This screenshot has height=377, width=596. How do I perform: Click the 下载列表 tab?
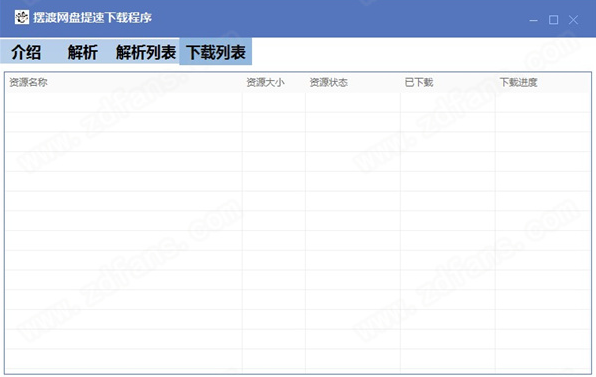point(216,52)
